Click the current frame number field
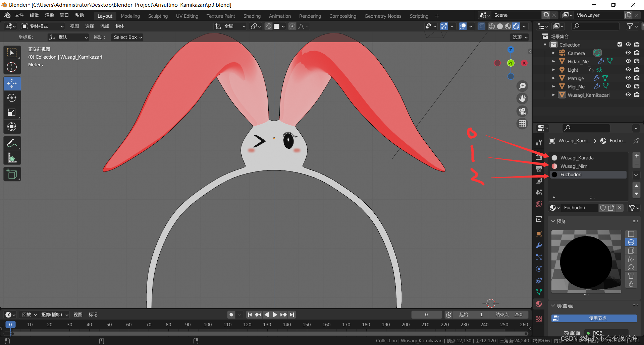The image size is (644, 345). [426, 315]
